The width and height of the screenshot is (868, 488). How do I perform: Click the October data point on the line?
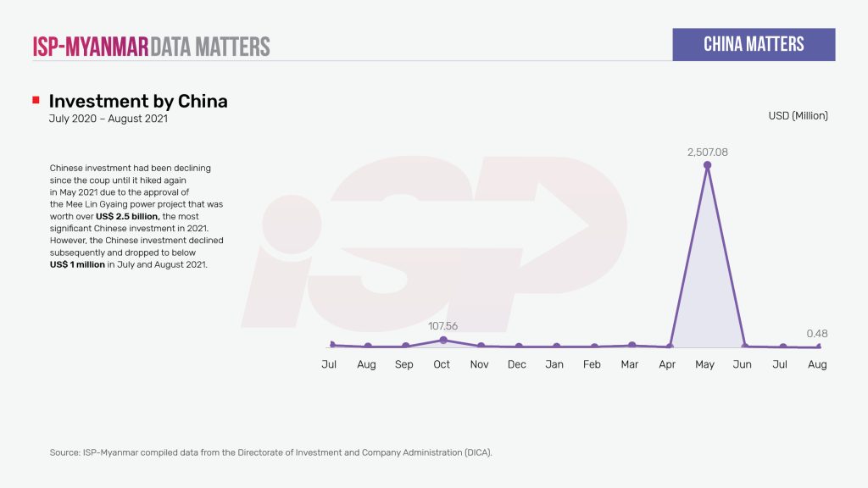coord(442,340)
